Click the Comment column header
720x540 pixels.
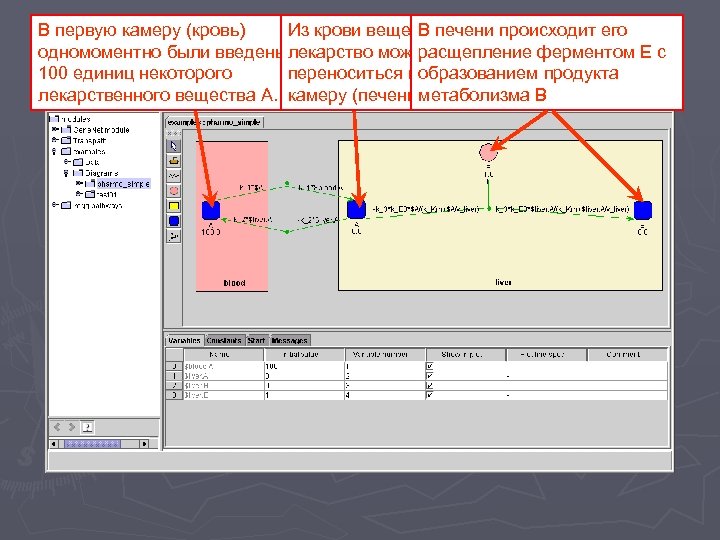(627, 354)
